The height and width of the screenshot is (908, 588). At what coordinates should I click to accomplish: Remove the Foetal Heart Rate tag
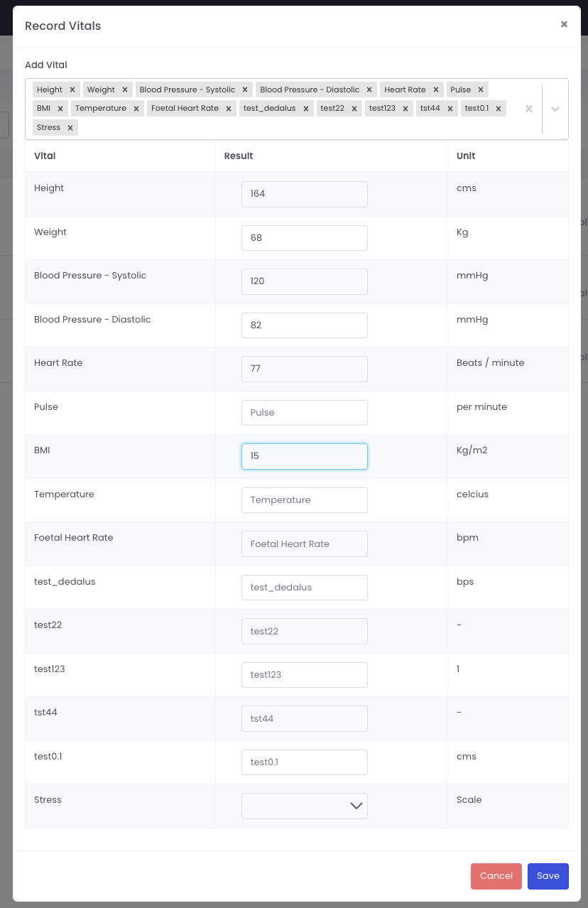coord(229,109)
